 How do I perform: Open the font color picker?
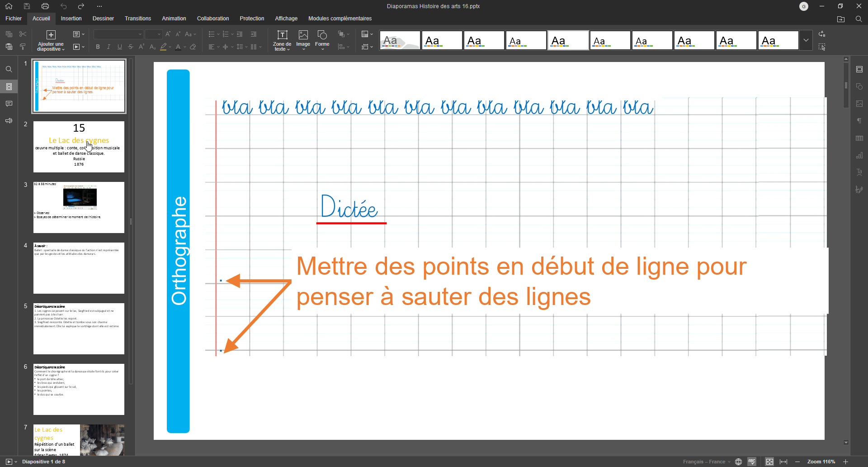point(180,47)
